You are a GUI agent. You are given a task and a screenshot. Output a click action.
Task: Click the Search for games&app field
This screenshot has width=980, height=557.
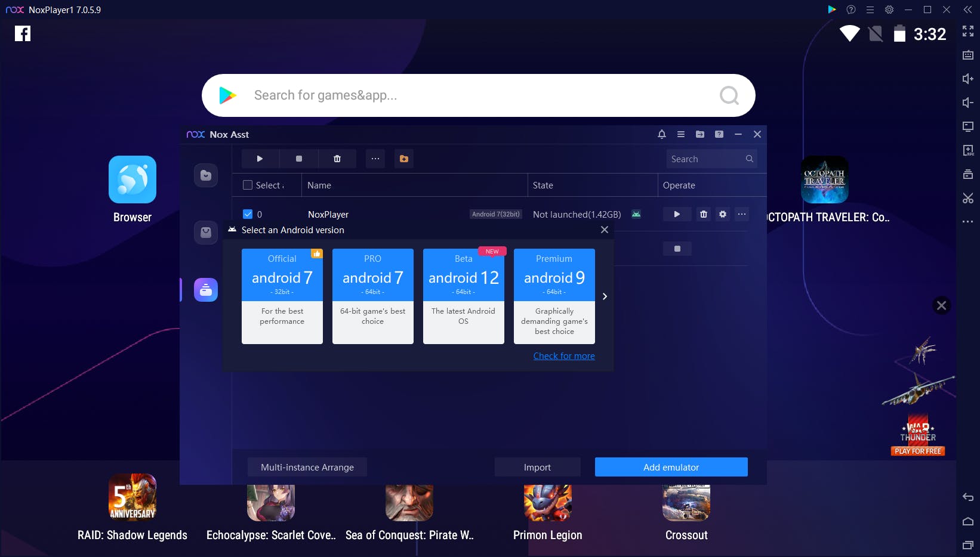click(x=479, y=95)
